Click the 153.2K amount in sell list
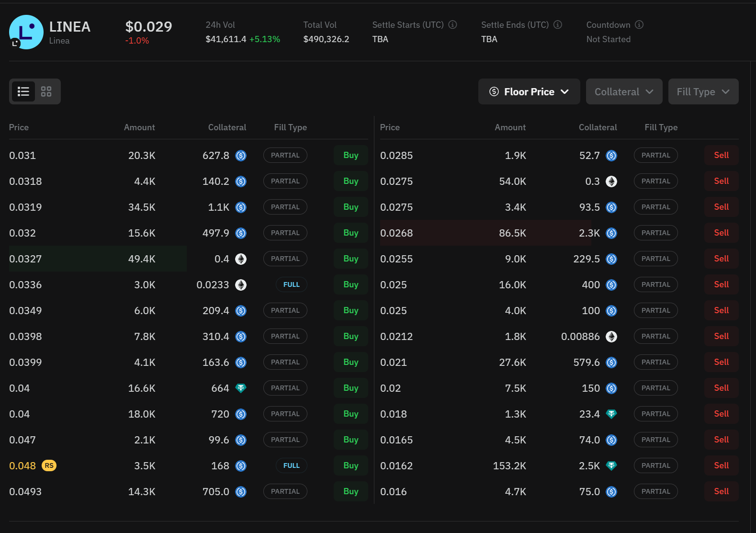This screenshot has width=756, height=533. 509,466
